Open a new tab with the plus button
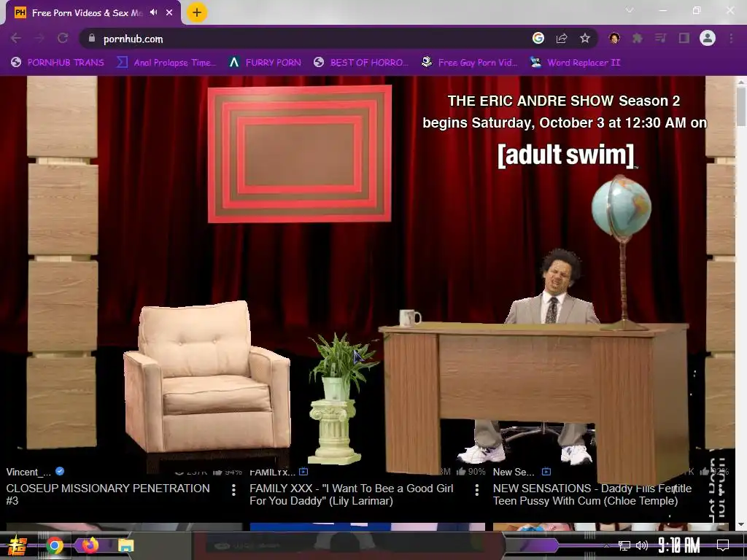 (x=197, y=13)
